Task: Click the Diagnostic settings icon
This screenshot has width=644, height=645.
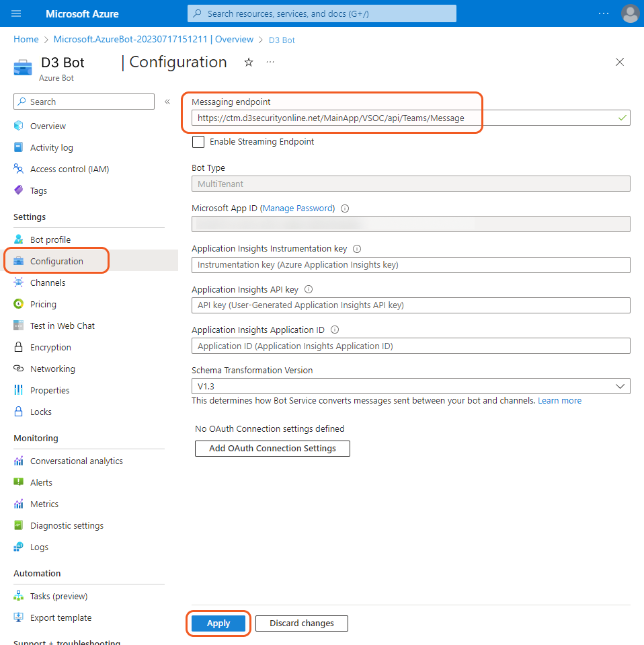Action: (19, 525)
